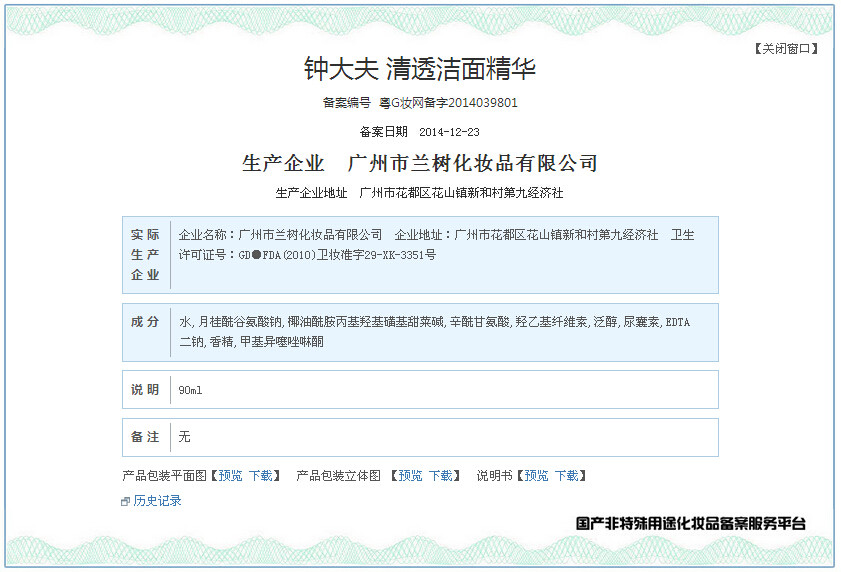The image size is (841, 572).
Task: Click the ingredient line 二钠, 香精, 甲基异噻唑啉酮
Action: click(252, 342)
